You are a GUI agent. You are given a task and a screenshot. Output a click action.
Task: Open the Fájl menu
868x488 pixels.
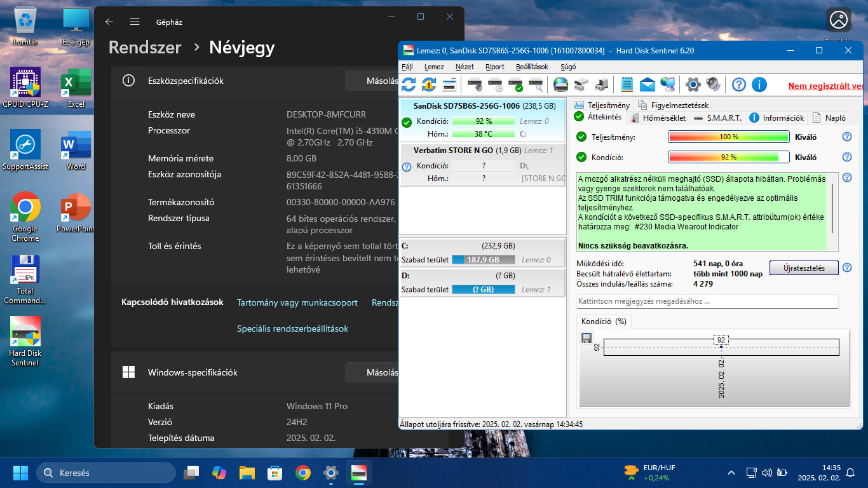tap(407, 67)
